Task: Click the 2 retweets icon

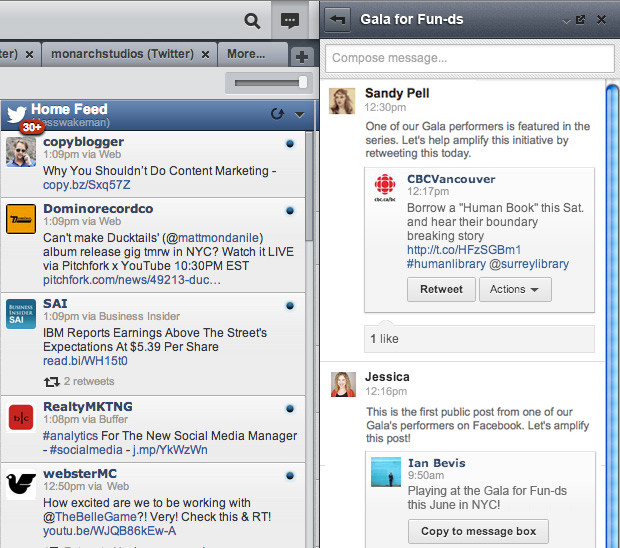Action: 51,382
